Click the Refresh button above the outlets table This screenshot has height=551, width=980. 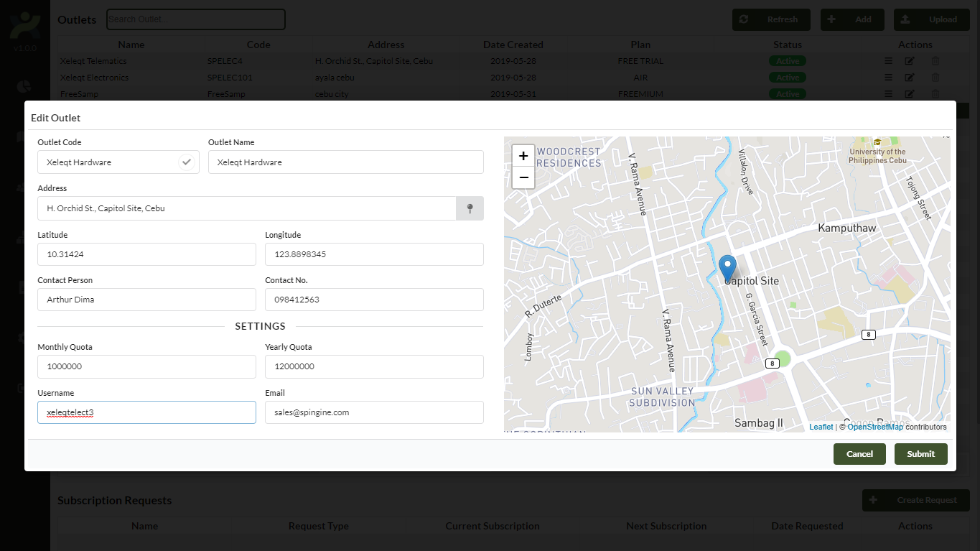[x=770, y=19]
